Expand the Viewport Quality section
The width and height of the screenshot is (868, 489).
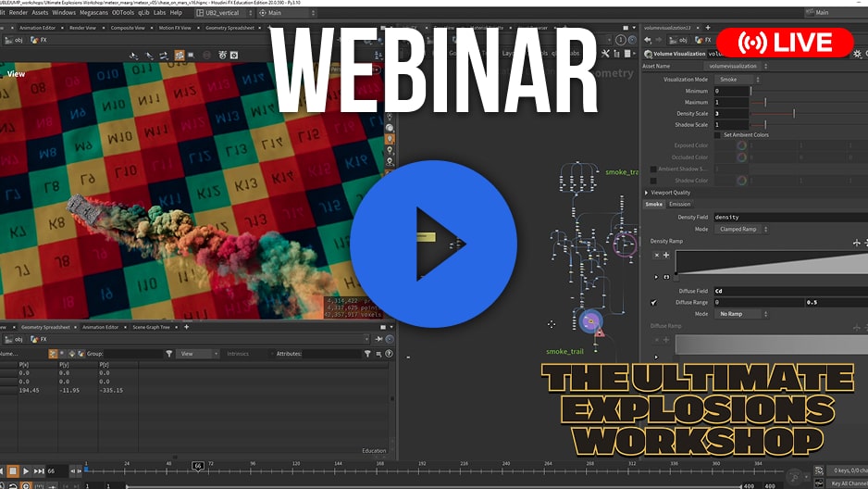pos(667,193)
